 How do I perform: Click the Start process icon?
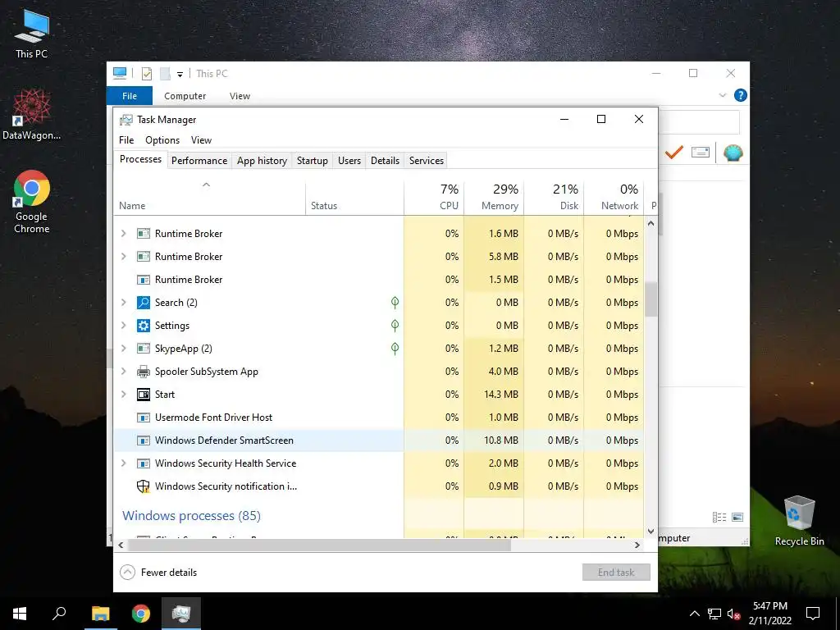click(x=143, y=395)
